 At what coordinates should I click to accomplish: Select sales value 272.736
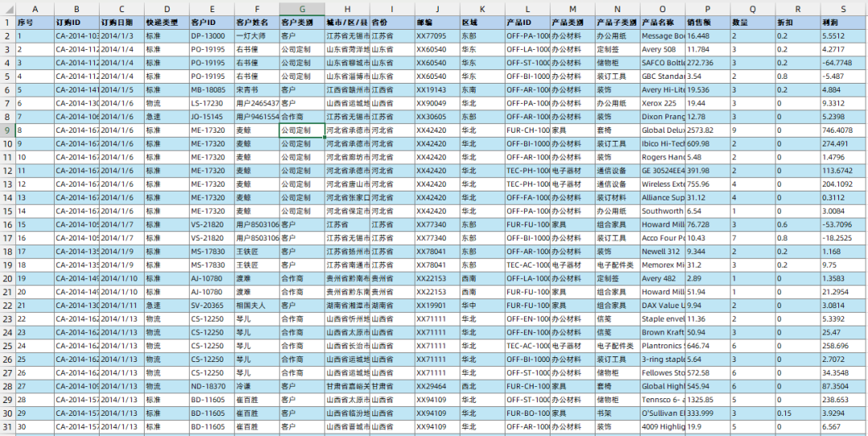(x=707, y=63)
